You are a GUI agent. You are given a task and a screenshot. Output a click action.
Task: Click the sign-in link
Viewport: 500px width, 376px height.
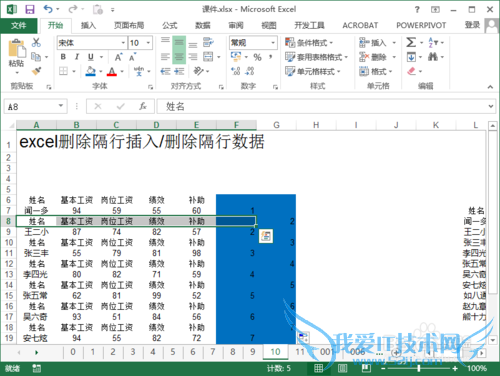click(472, 25)
